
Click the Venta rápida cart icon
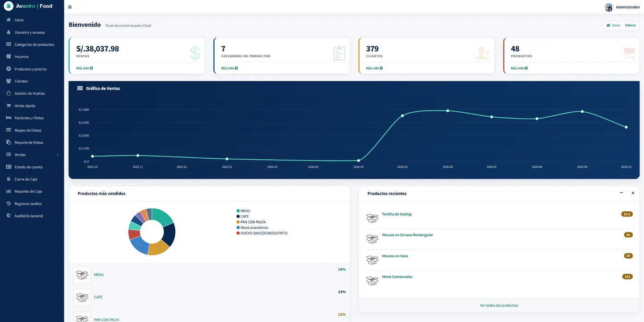(8, 106)
